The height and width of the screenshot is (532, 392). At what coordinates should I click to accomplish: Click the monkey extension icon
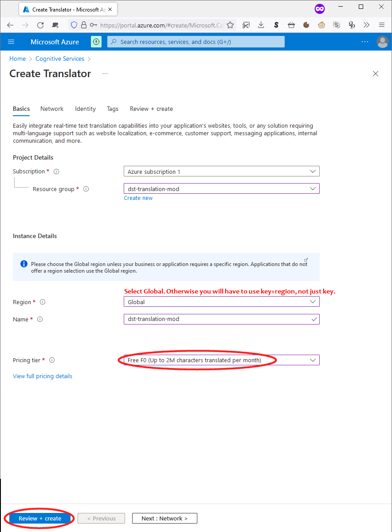coord(321,25)
